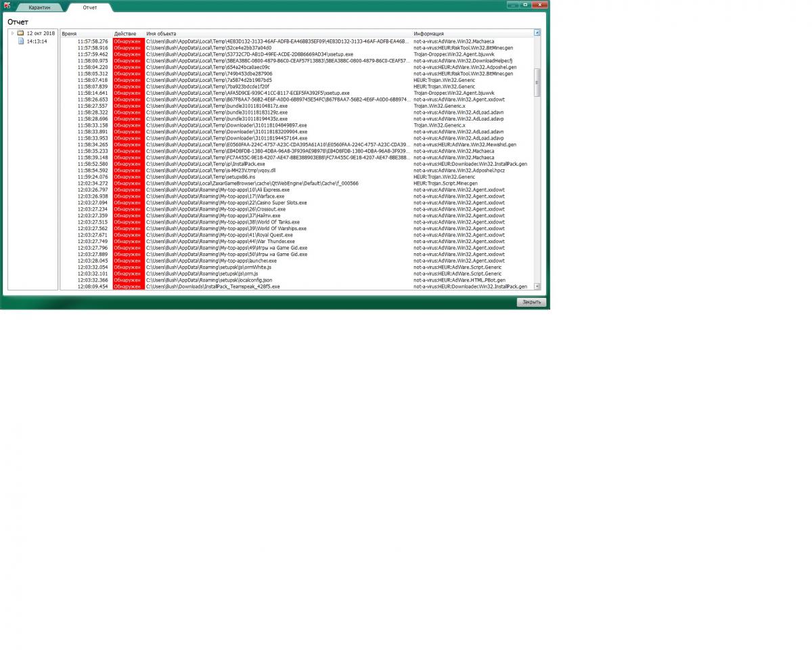Click the My-top-apps\10\Ali Express.exe path
This screenshot has height=650, width=812.
click(x=218, y=190)
